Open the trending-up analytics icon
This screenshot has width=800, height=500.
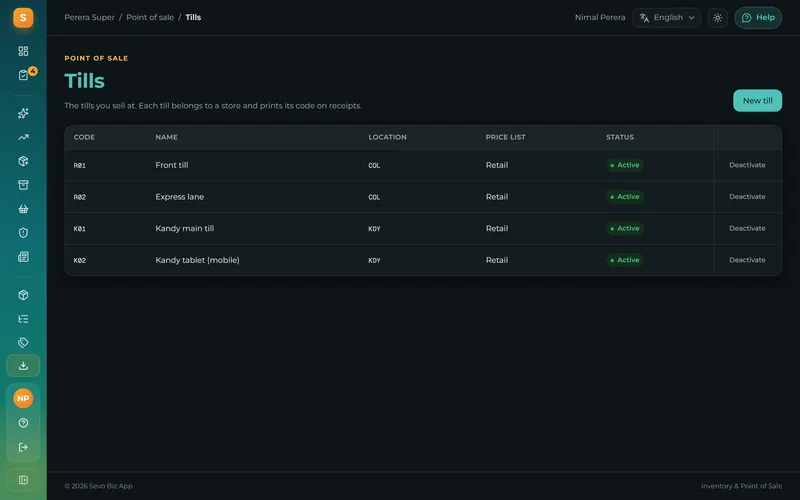pos(23,137)
